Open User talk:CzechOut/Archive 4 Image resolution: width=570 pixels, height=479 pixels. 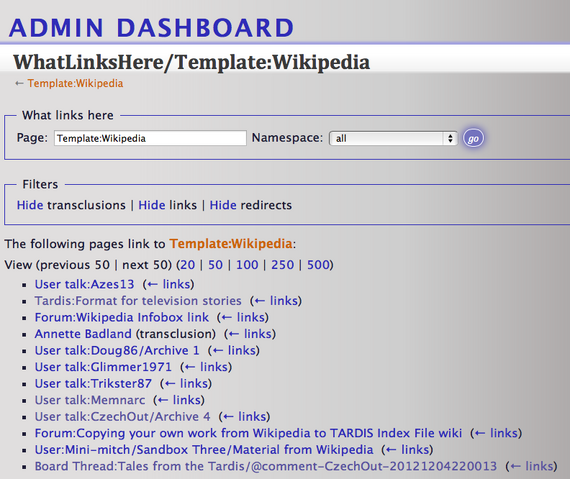tap(123, 416)
